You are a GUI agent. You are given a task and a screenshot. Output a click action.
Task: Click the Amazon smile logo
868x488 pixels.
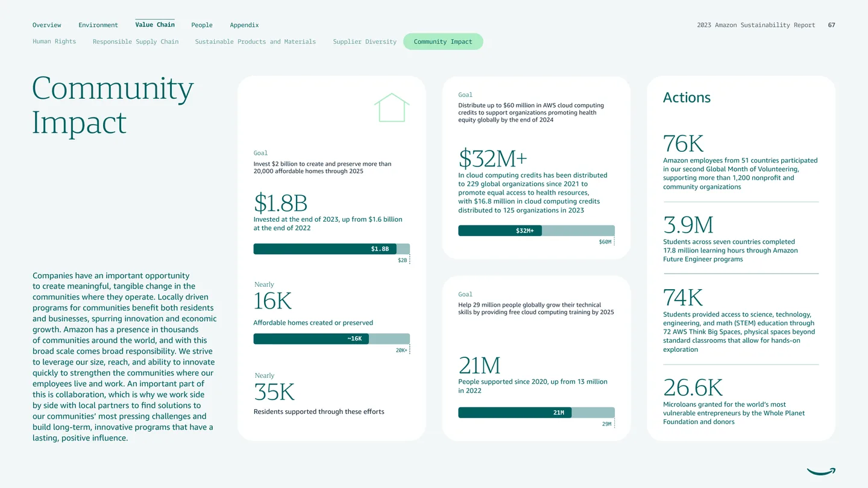click(x=821, y=471)
